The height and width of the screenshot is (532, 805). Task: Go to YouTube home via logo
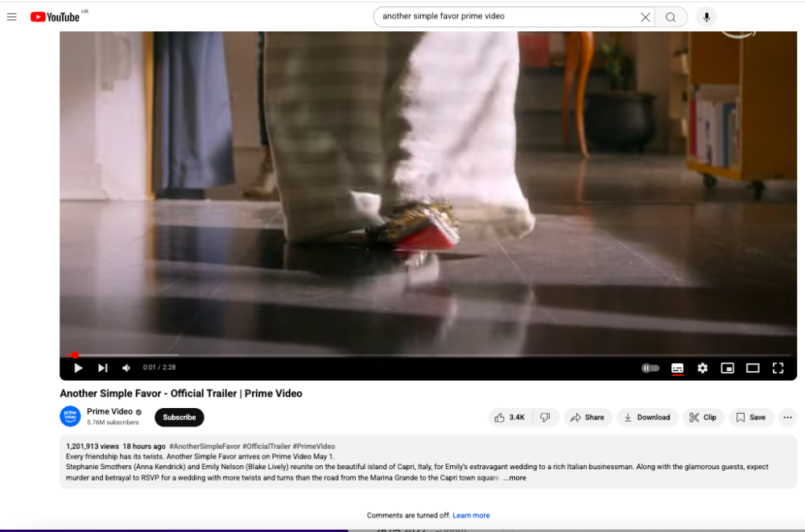(56, 17)
